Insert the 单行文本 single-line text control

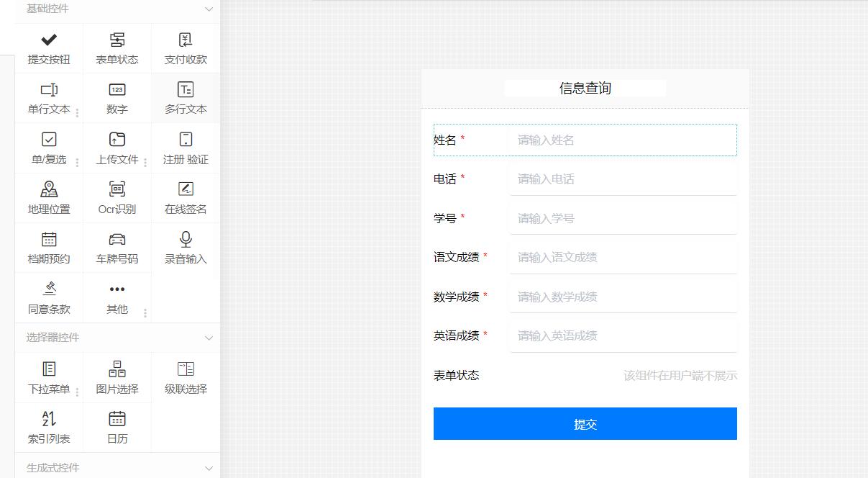coord(49,98)
